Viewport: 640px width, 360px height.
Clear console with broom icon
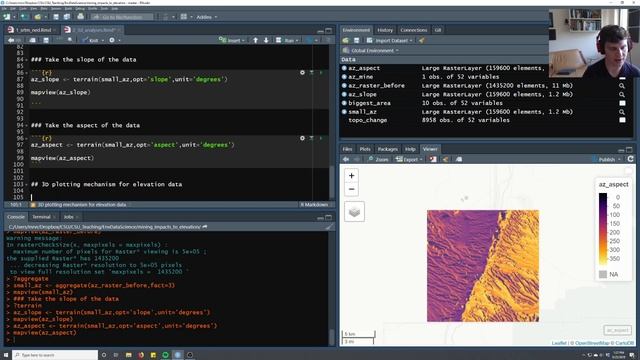(329, 227)
